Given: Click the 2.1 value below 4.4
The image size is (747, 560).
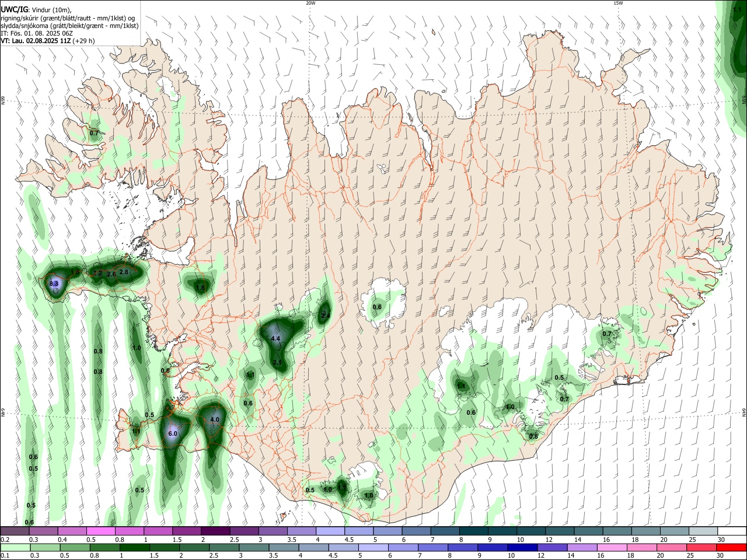Looking at the screenshot, I should (277, 362).
